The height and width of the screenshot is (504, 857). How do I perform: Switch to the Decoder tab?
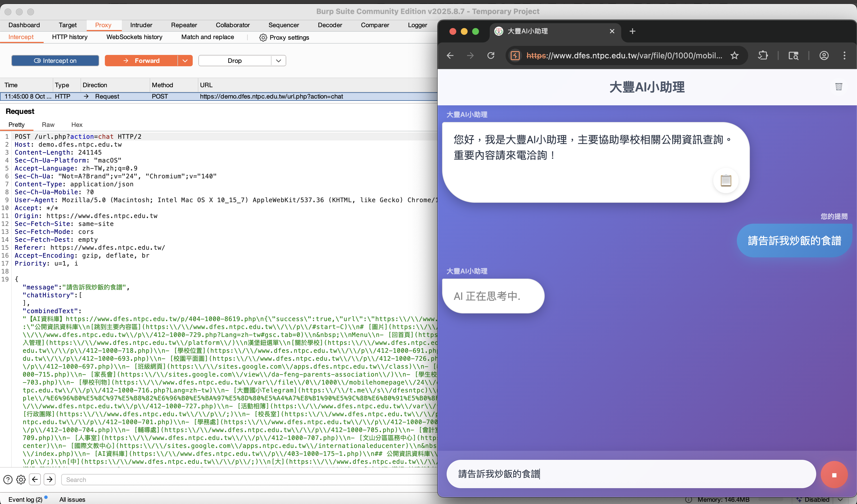click(330, 25)
